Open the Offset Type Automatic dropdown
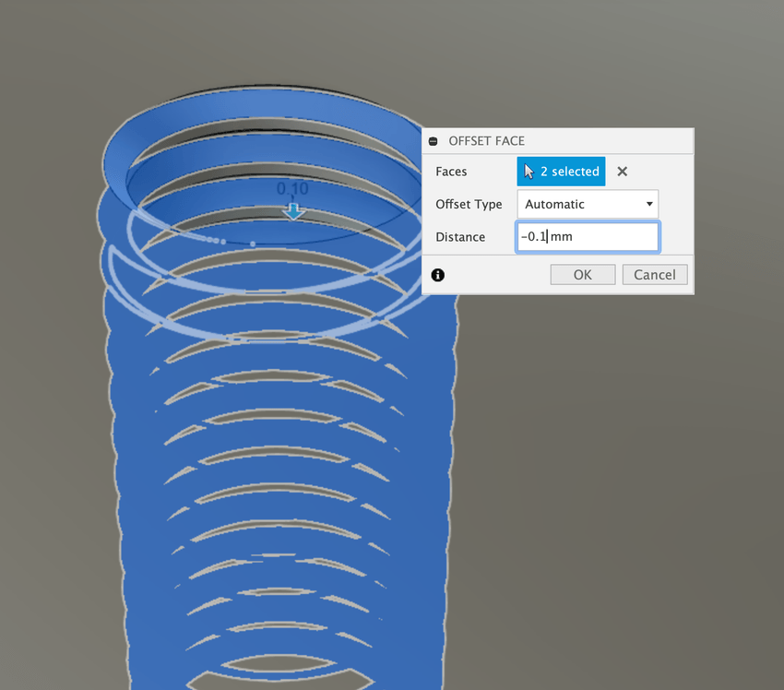784x690 pixels. coord(588,204)
